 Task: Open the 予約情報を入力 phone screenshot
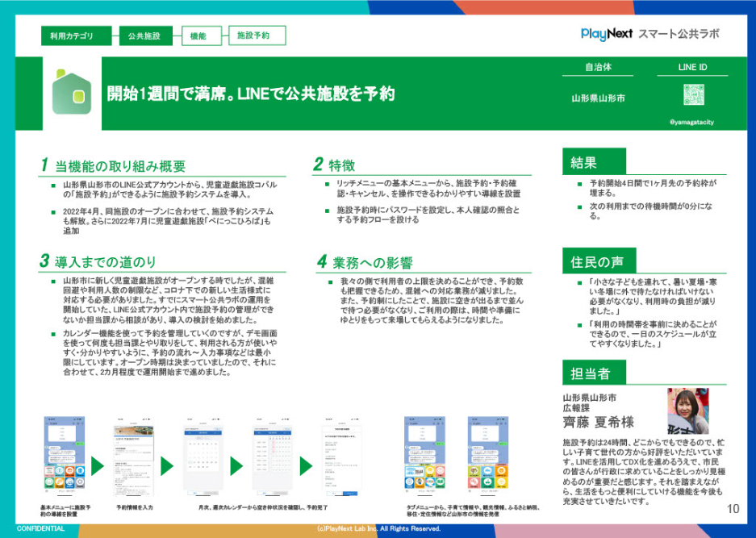pyautogui.click(x=134, y=456)
